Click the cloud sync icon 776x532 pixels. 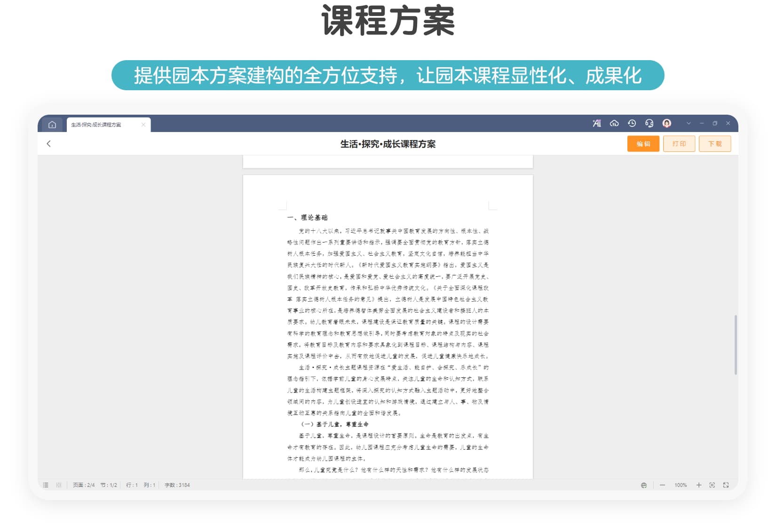(615, 123)
